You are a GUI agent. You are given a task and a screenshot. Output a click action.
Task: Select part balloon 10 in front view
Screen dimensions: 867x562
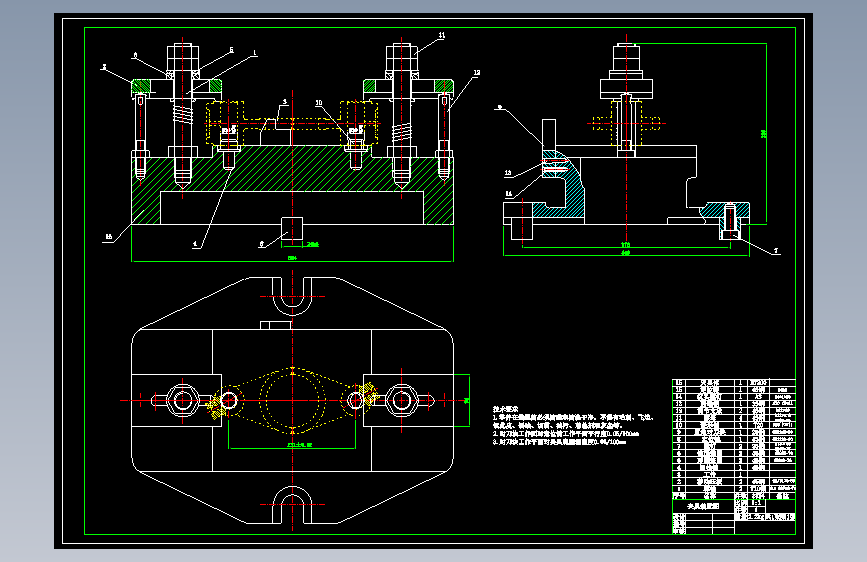(x=318, y=103)
